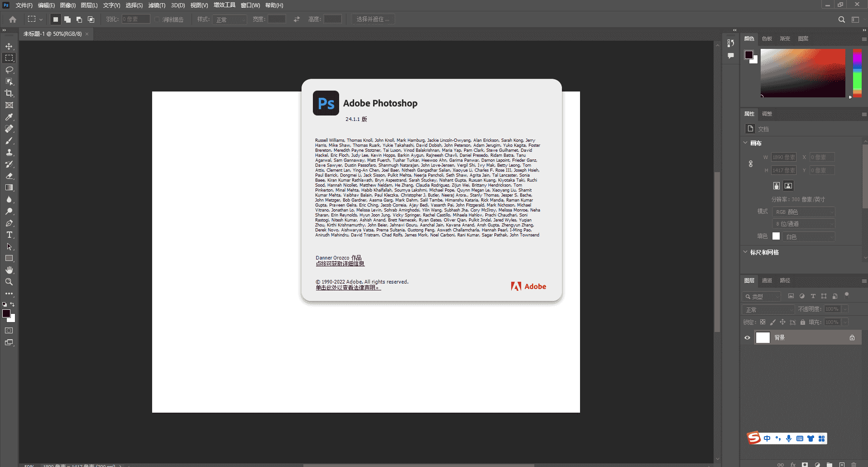The width and height of the screenshot is (868, 467).
Task: Select the Zoom tool
Action: pos(9,282)
